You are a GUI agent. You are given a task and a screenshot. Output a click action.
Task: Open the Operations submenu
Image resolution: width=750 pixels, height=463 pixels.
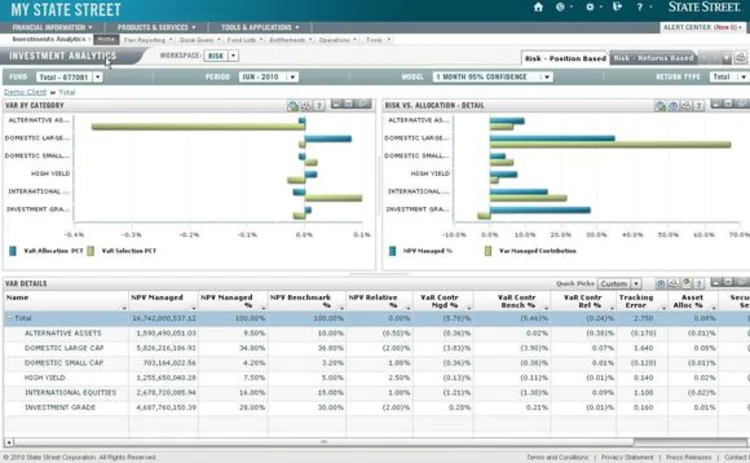pos(338,40)
